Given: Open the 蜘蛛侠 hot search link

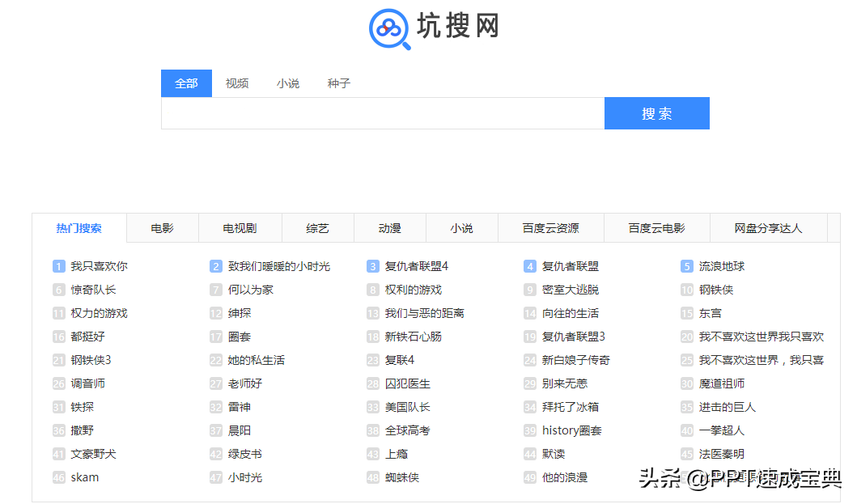Looking at the screenshot, I should click(402, 477).
